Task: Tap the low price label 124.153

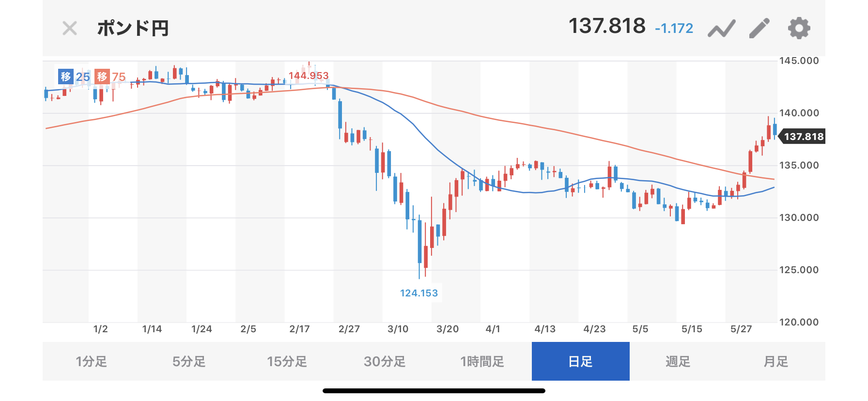Action: (x=419, y=293)
